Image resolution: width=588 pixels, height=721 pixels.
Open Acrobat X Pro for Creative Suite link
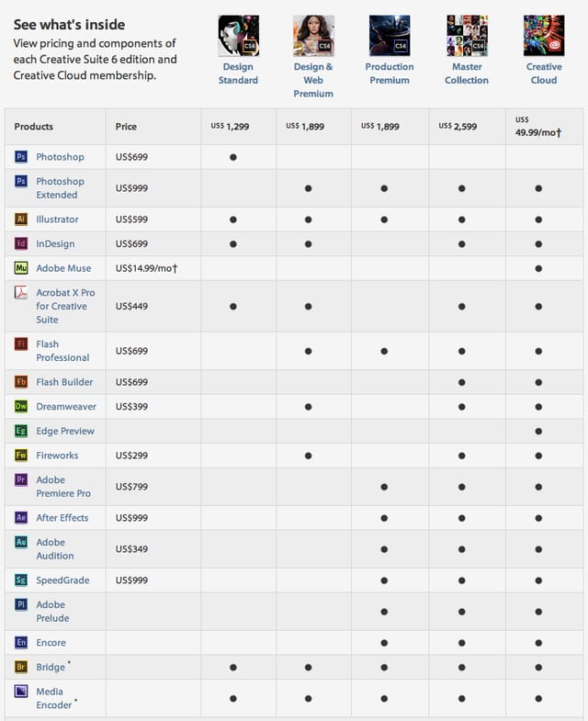[65, 306]
